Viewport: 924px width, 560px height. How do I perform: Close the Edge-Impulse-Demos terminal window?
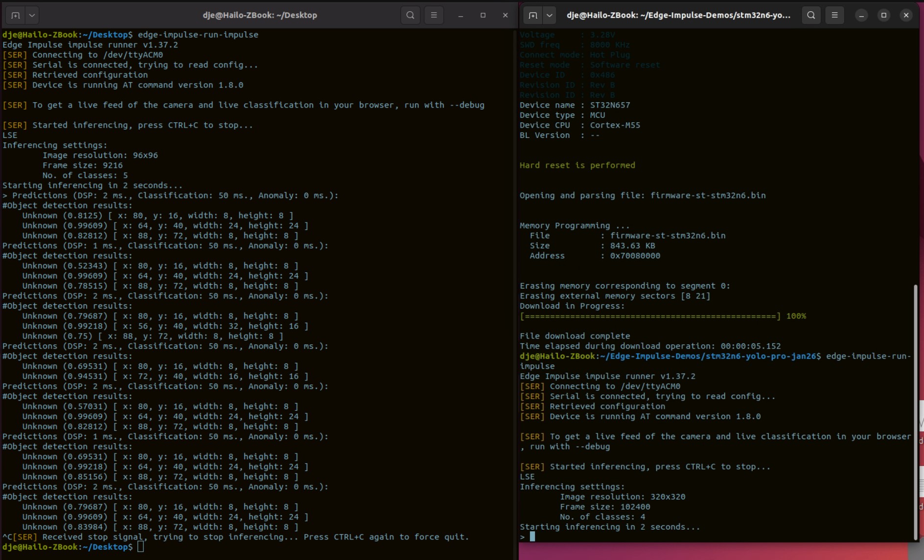906,15
